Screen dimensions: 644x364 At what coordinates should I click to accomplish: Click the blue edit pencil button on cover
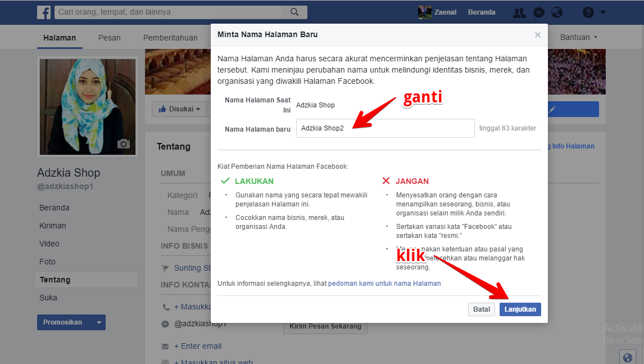coord(573,109)
